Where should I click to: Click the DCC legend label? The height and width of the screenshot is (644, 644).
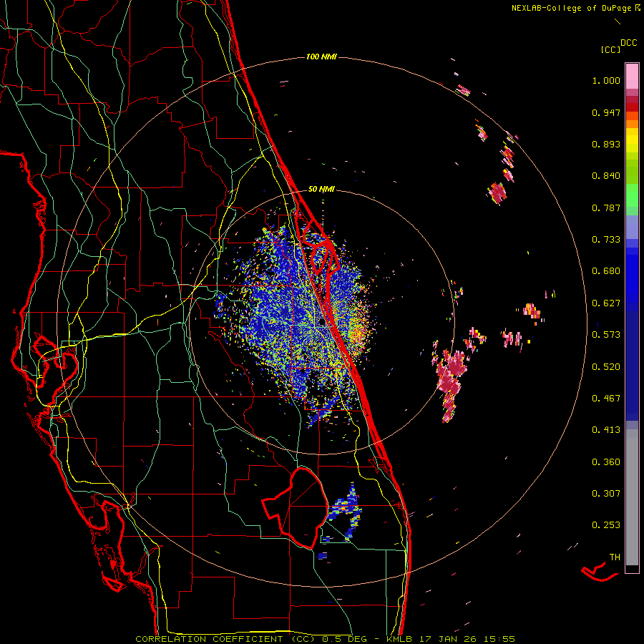(629, 43)
